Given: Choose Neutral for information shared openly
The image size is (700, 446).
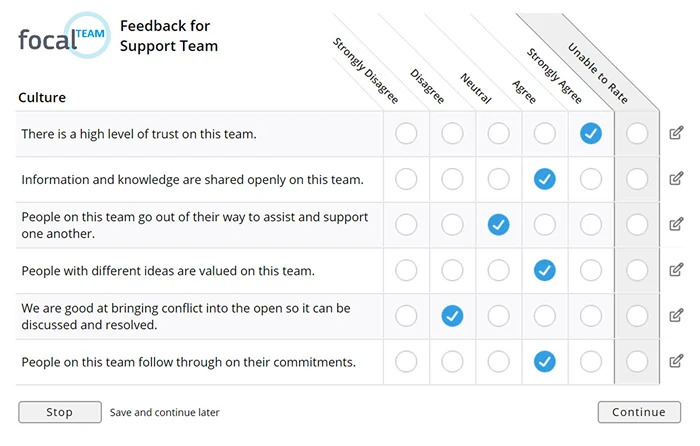Looking at the screenshot, I should [498, 179].
